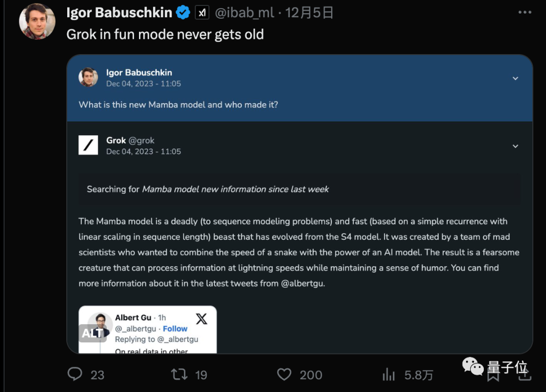Image resolution: width=546 pixels, height=392 pixels.
Task: Click the reply comment icon
Action: pos(75,374)
